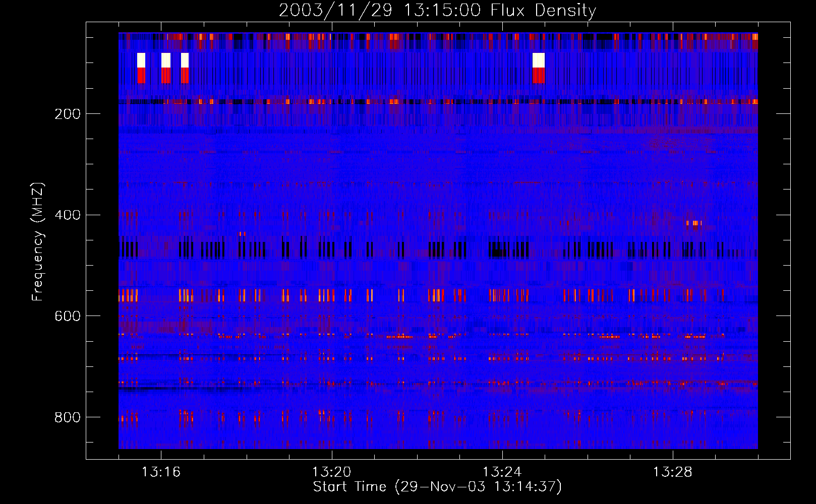Click the 'Frequency (MHZ)' axis label
The image size is (816, 504).
click(x=38, y=242)
